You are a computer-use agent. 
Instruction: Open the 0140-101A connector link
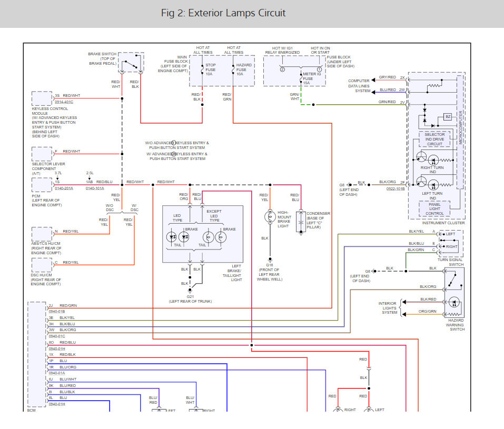click(95, 188)
